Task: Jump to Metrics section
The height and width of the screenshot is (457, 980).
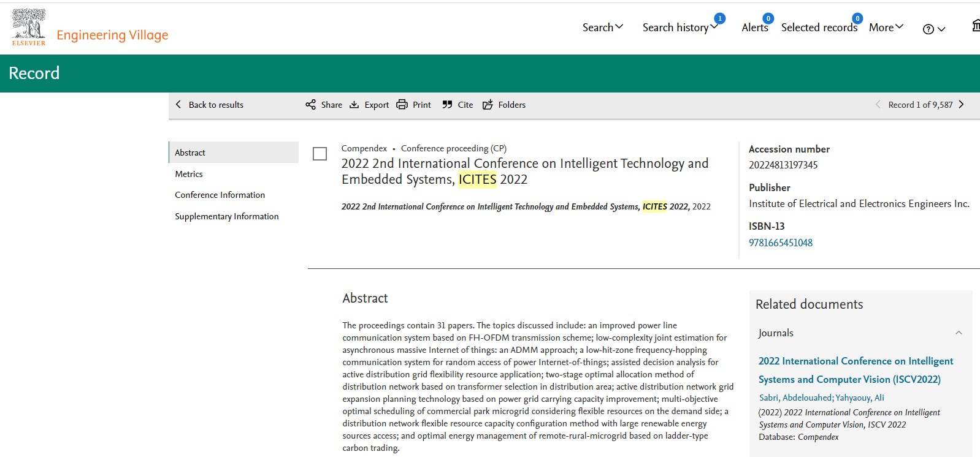Action: 189,174
